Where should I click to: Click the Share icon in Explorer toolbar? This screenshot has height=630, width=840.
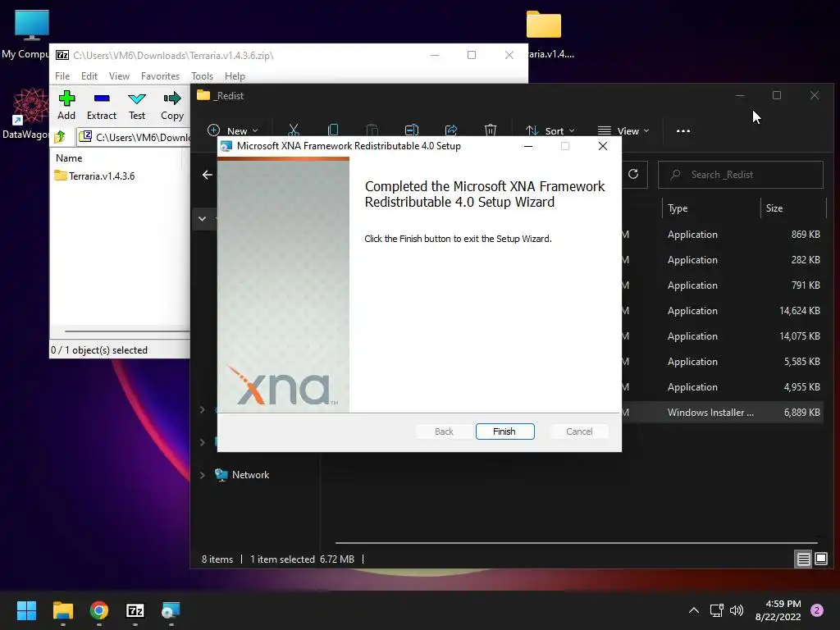pos(451,130)
